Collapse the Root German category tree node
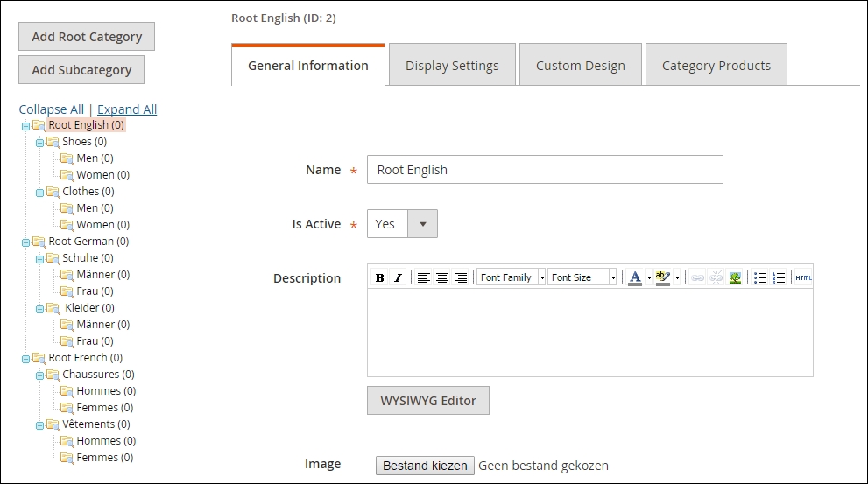868x484 pixels. pyautogui.click(x=25, y=242)
